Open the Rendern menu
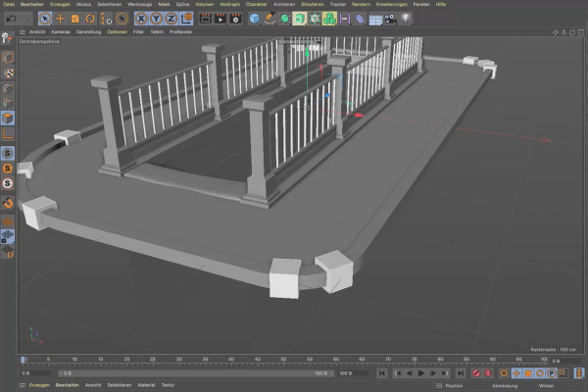 [x=361, y=4]
